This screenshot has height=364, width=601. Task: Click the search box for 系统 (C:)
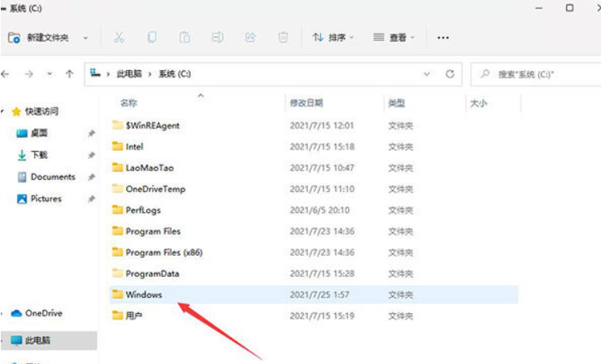pos(536,74)
